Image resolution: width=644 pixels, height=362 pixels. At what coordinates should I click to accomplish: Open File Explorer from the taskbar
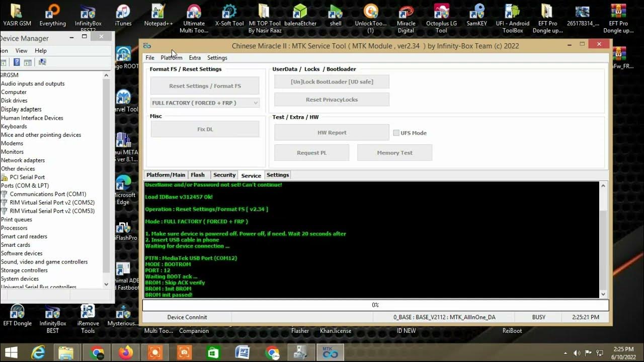click(x=67, y=353)
